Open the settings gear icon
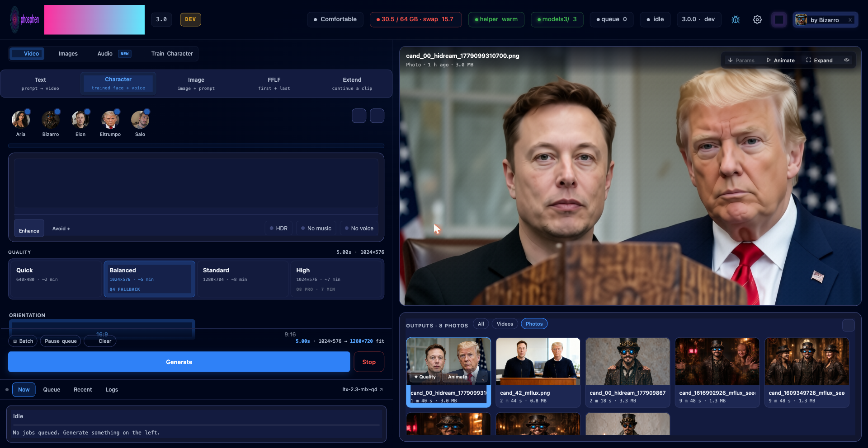This screenshot has width=868, height=448. click(757, 19)
